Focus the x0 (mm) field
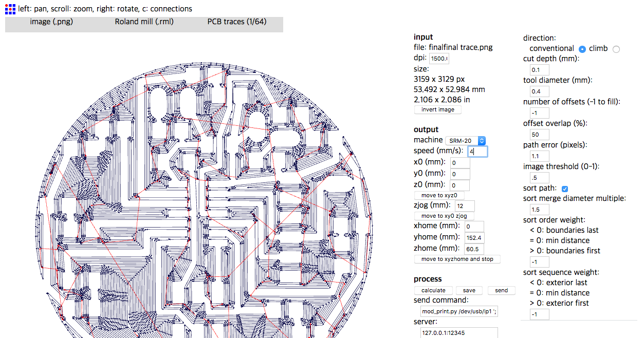This screenshot has width=644, height=338. point(460,163)
